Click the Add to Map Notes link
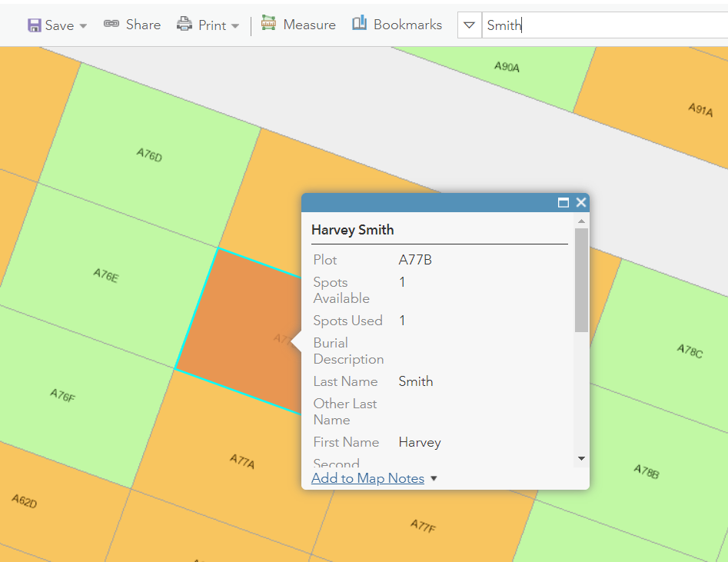Screen dimensions: 728x562 point(367,478)
